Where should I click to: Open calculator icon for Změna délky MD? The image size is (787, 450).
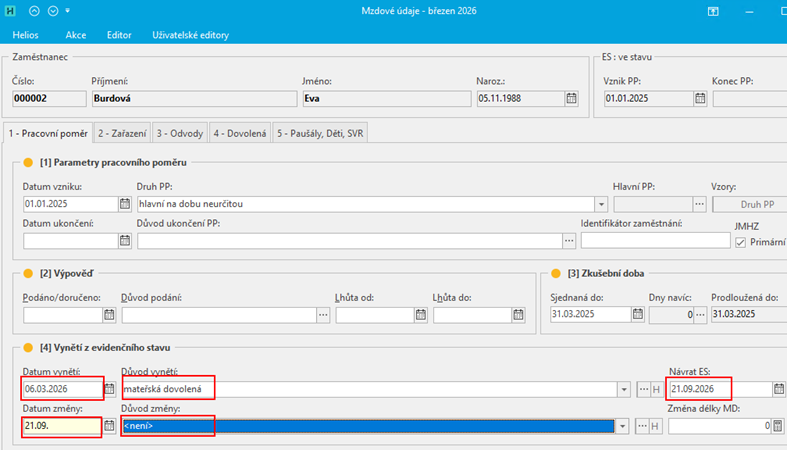point(778,426)
